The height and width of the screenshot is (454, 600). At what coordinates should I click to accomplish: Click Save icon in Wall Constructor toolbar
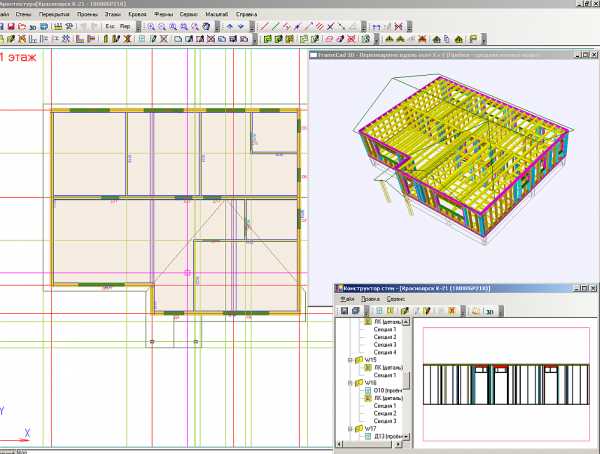343,311
